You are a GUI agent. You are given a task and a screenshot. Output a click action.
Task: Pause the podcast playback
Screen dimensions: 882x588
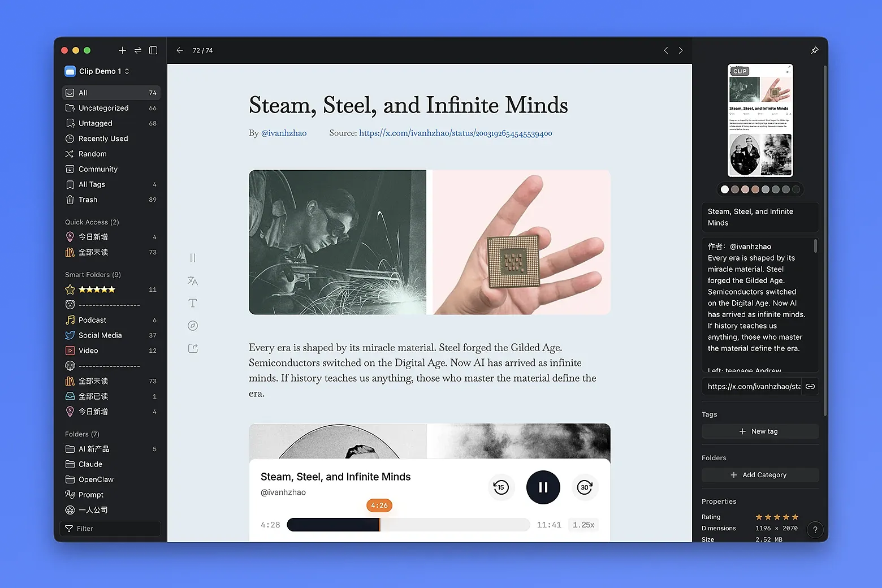click(543, 487)
